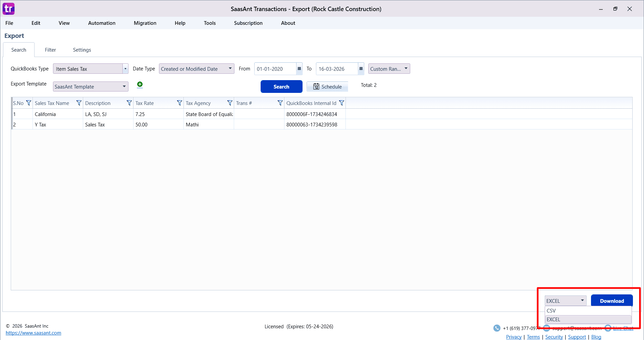Open Live Chat in the bottom right corner
The image size is (644, 340).
pos(624,328)
